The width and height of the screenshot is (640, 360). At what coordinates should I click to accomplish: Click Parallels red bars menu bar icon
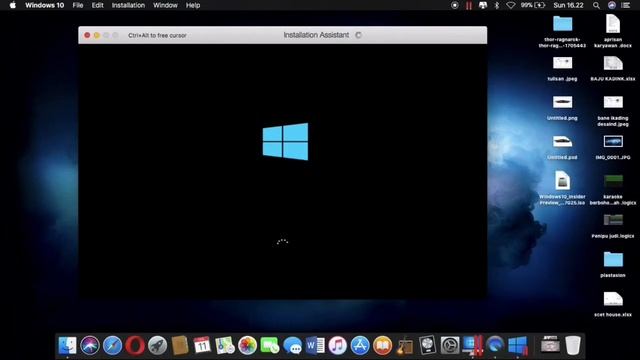[469, 5]
